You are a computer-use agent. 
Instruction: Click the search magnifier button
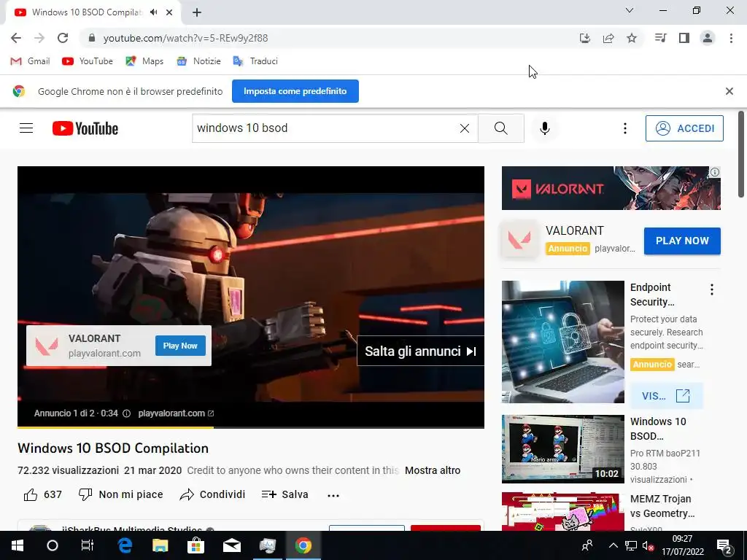[500, 128]
